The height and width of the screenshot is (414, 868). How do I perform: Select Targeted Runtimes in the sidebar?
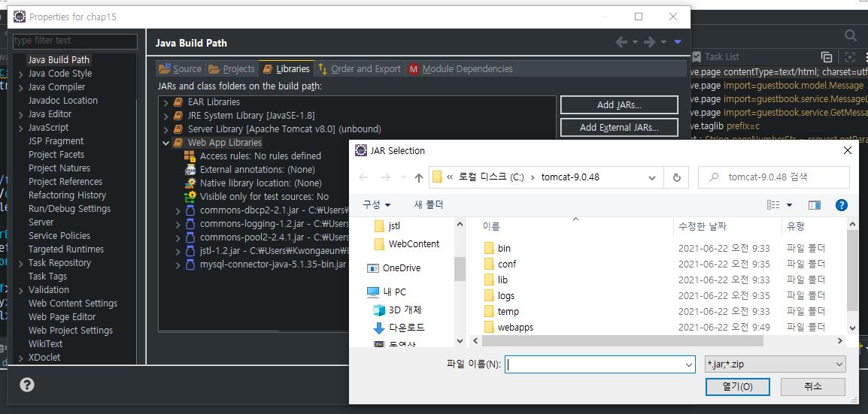(66, 249)
